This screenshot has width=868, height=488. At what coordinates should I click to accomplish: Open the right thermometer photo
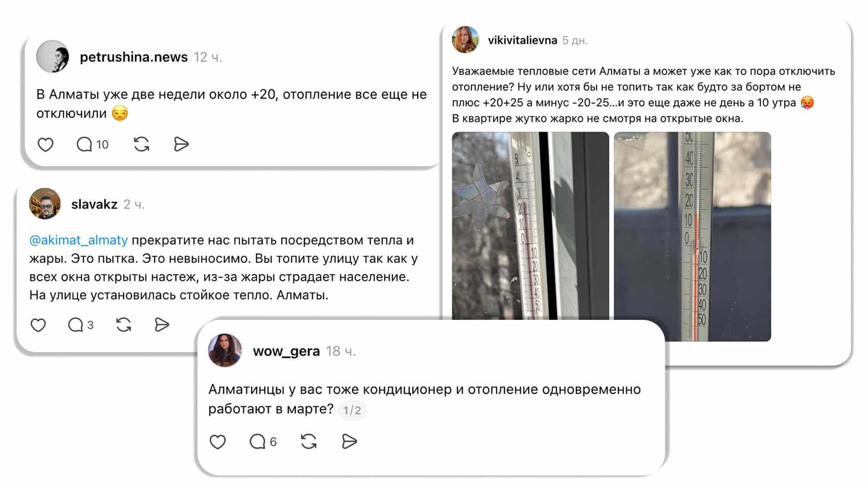[692, 236]
